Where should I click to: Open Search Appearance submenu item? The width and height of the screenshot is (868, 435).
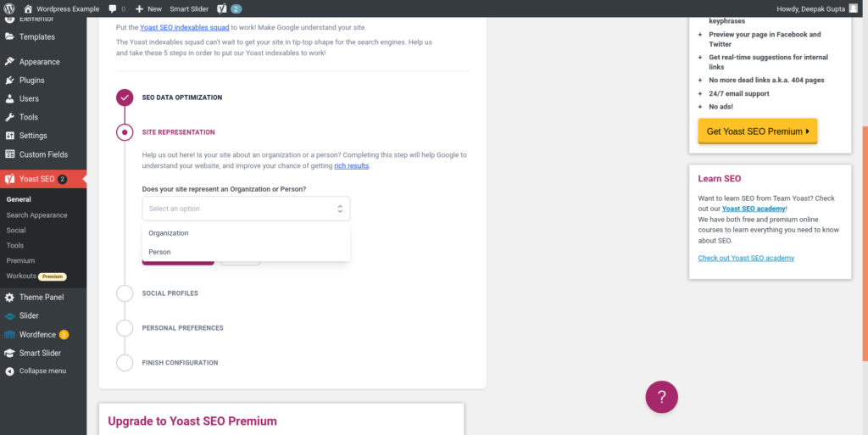36,215
